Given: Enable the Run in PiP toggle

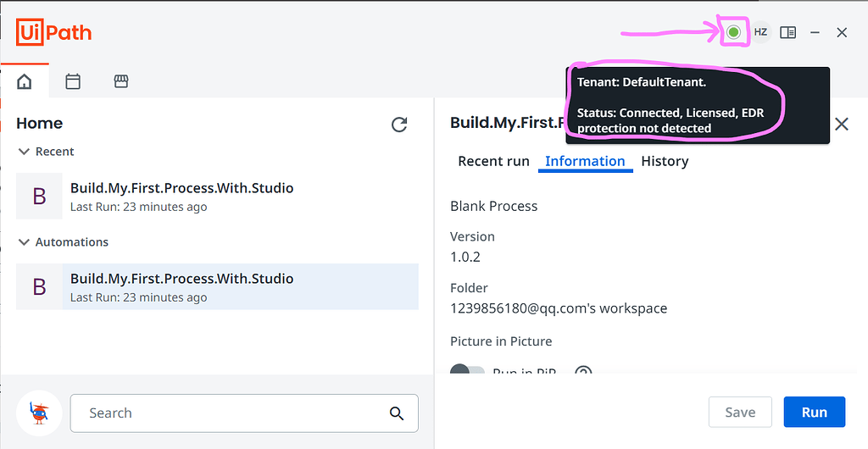Looking at the screenshot, I should click(x=467, y=373).
